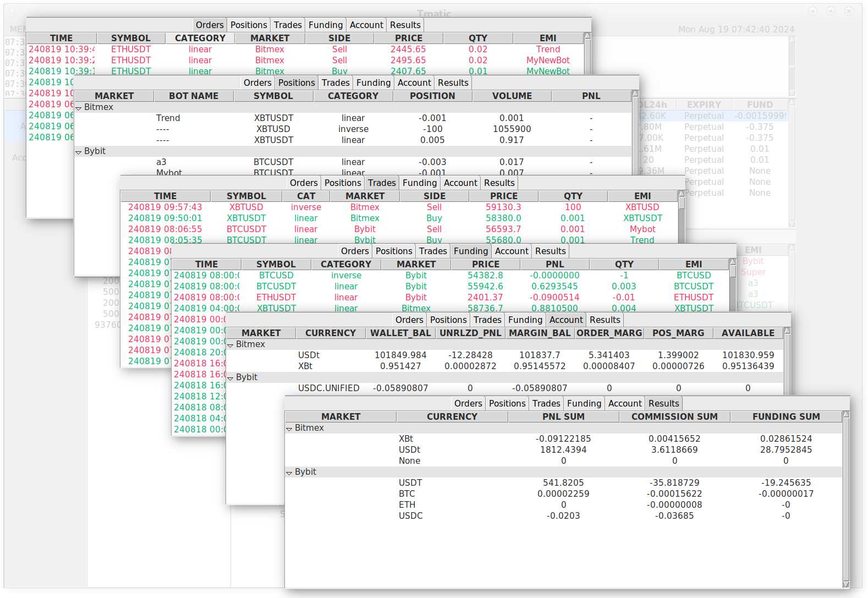Select the BTCUSDT trade at 08:06:55

(399, 229)
